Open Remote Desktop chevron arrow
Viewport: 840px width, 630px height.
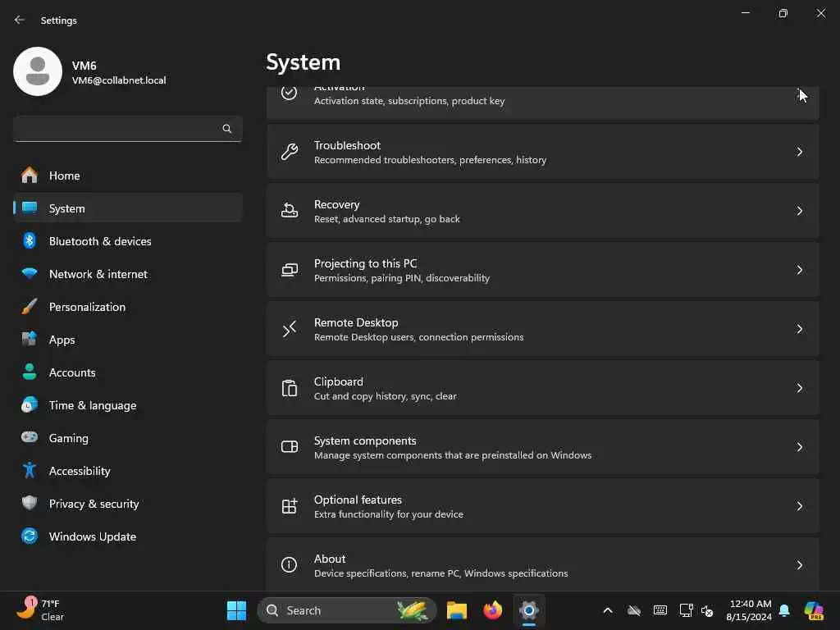click(799, 328)
